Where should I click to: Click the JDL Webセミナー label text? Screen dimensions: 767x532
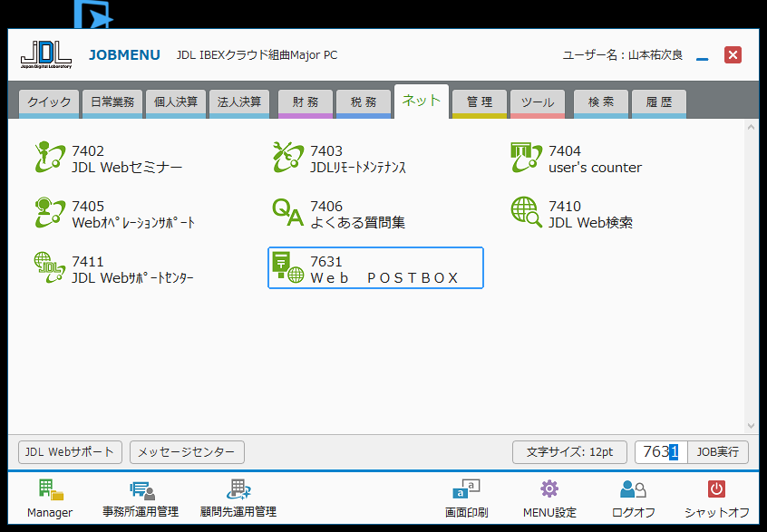127,168
